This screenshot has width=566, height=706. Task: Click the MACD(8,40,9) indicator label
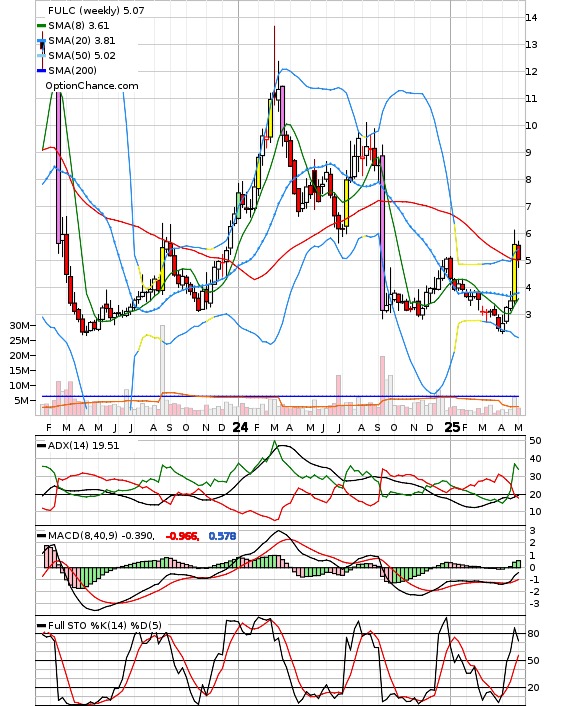(x=101, y=536)
